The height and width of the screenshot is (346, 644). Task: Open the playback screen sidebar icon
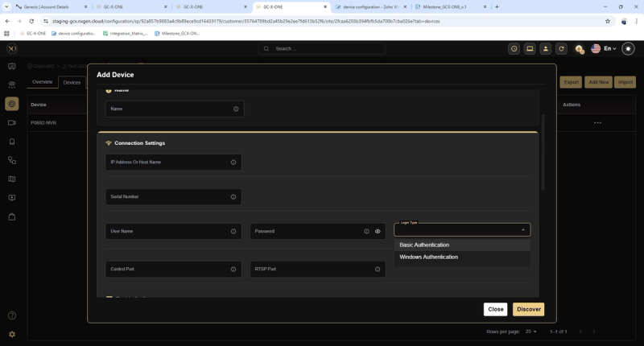[12, 198]
